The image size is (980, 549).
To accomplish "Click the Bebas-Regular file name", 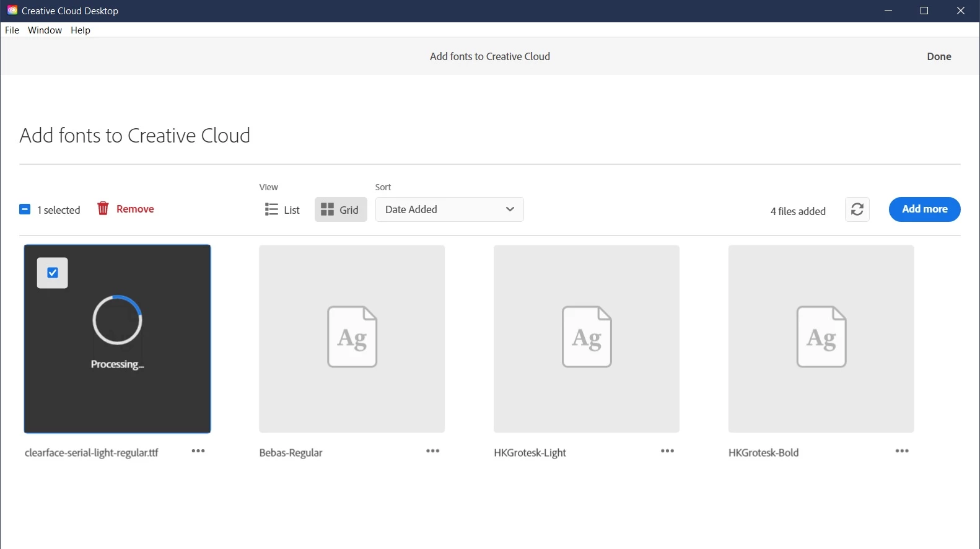I will pyautogui.click(x=291, y=453).
